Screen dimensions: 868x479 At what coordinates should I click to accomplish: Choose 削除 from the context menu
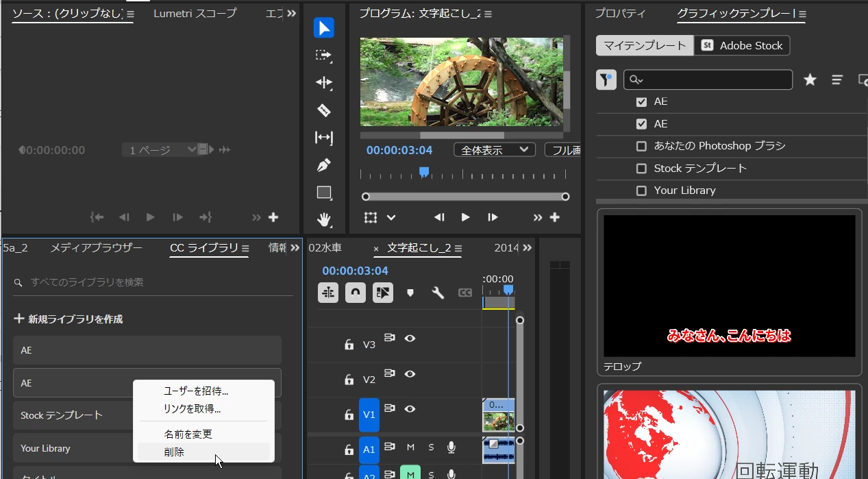pos(203,452)
